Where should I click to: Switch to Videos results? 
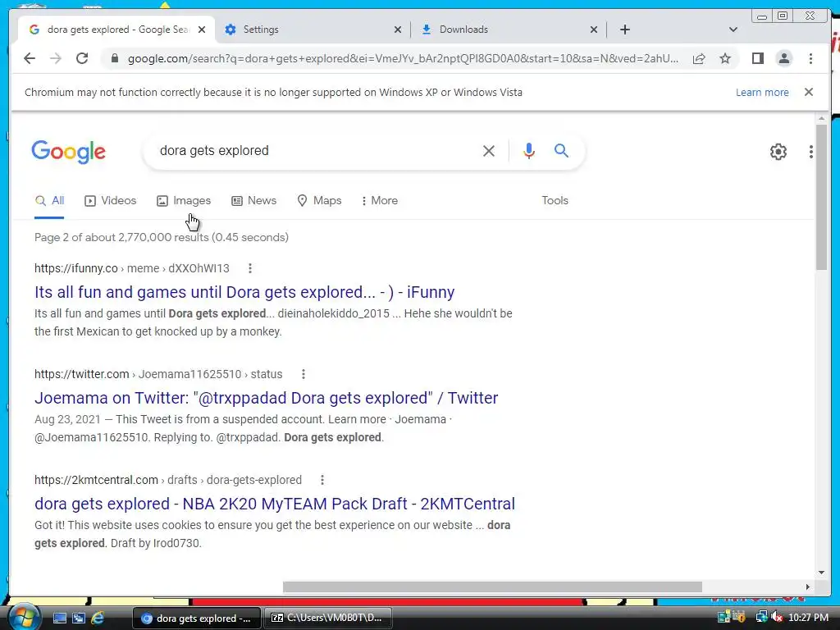[x=111, y=200]
